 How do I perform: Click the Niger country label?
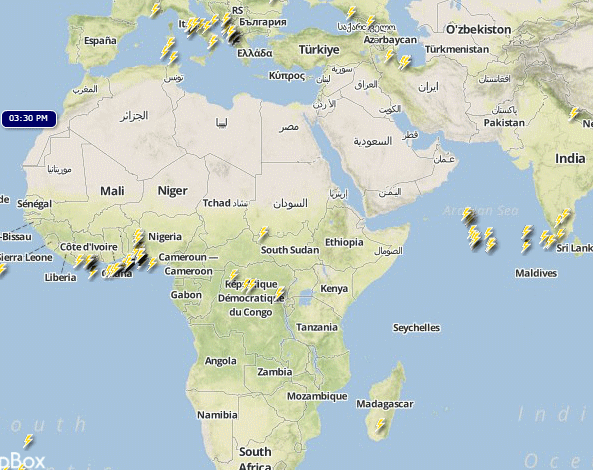[172, 191]
